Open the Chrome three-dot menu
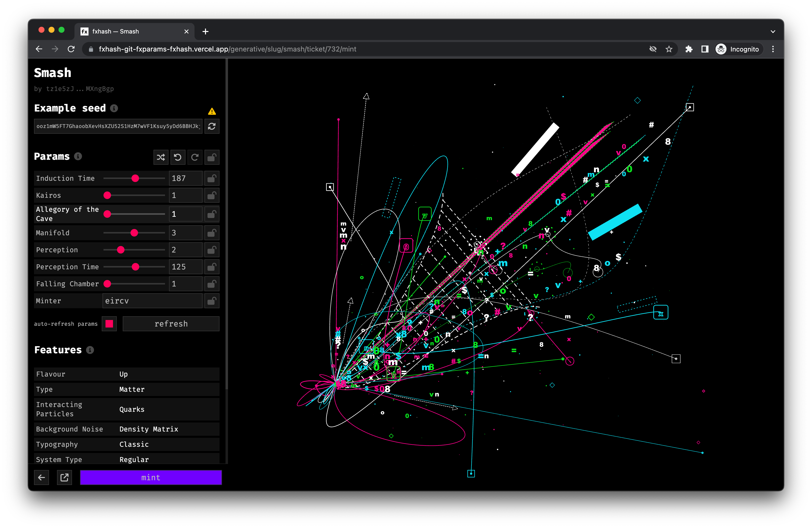 click(x=773, y=49)
